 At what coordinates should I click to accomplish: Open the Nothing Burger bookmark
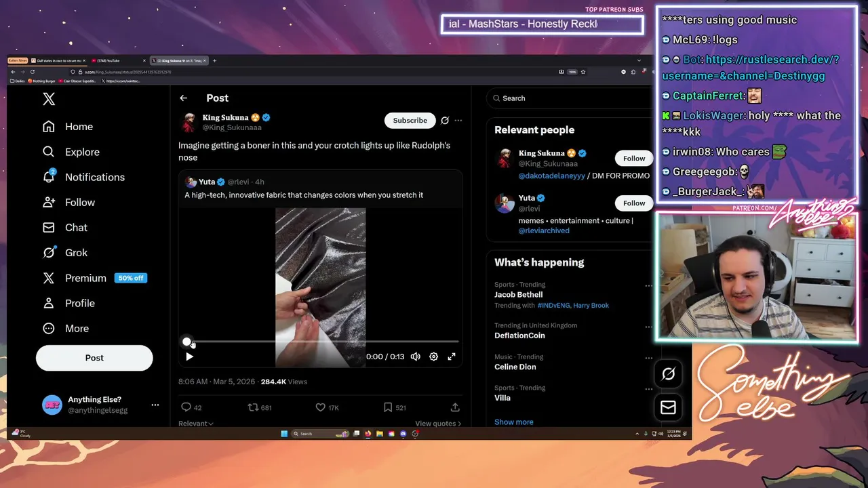(41, 81)
